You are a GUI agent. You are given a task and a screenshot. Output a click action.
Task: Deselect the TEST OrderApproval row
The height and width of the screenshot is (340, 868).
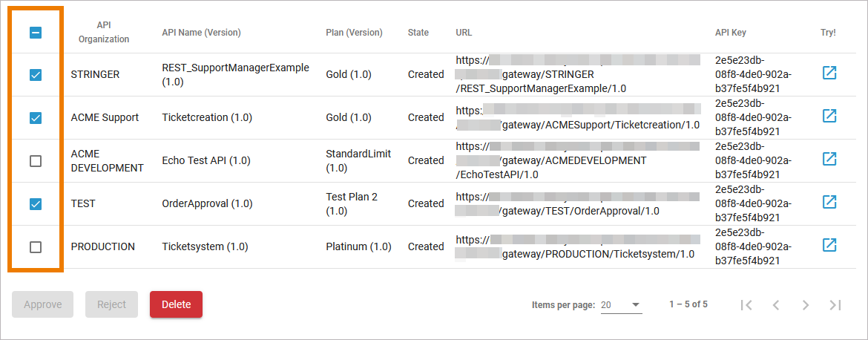pos(36,204)
